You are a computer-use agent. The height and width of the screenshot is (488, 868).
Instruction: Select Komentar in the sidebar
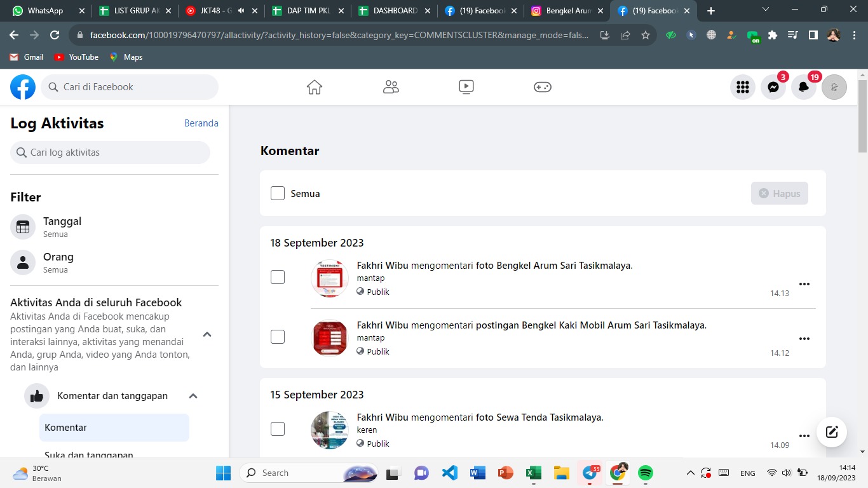pyautogui.click(x=114, y=428)
